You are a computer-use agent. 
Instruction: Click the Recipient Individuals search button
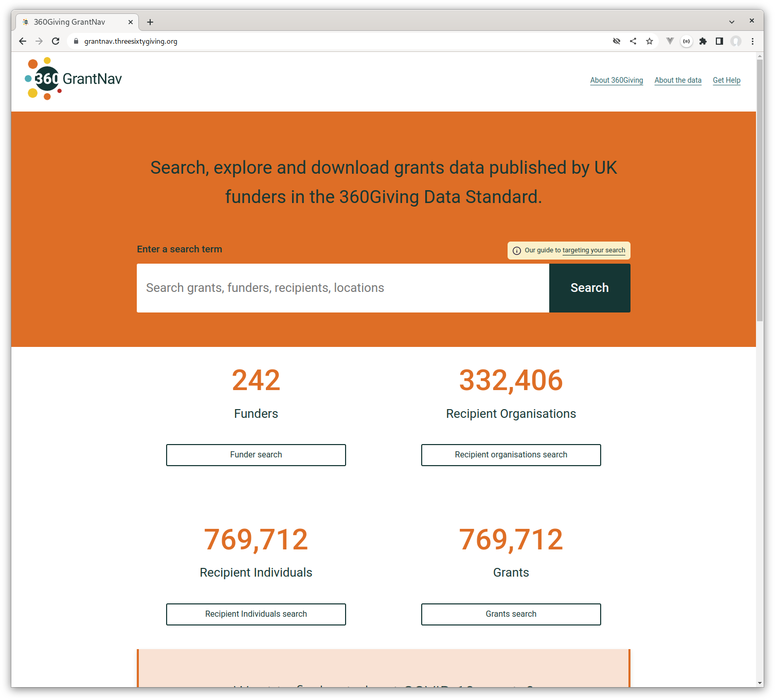point(256,614)
